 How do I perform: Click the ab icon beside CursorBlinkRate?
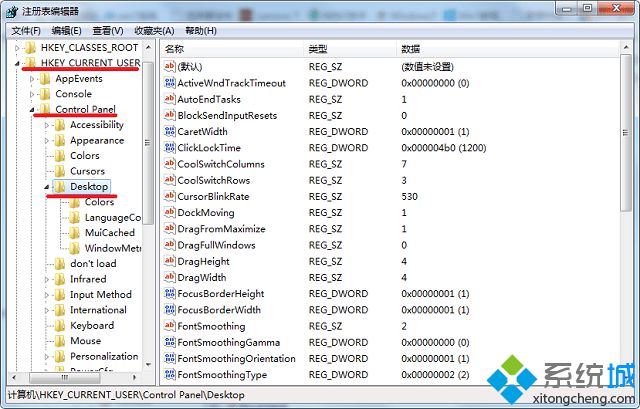point(169,196)
